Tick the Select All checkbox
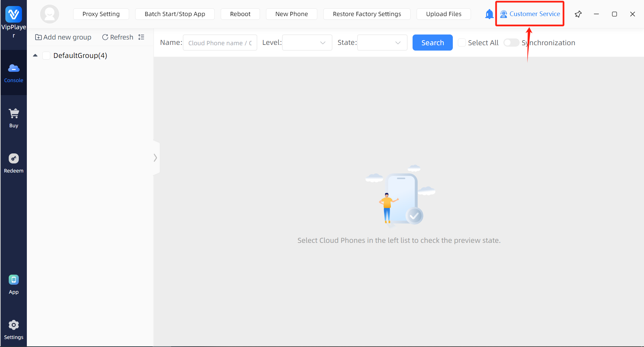The height and width of the screenshot is (347, 644). coord(462,43)
